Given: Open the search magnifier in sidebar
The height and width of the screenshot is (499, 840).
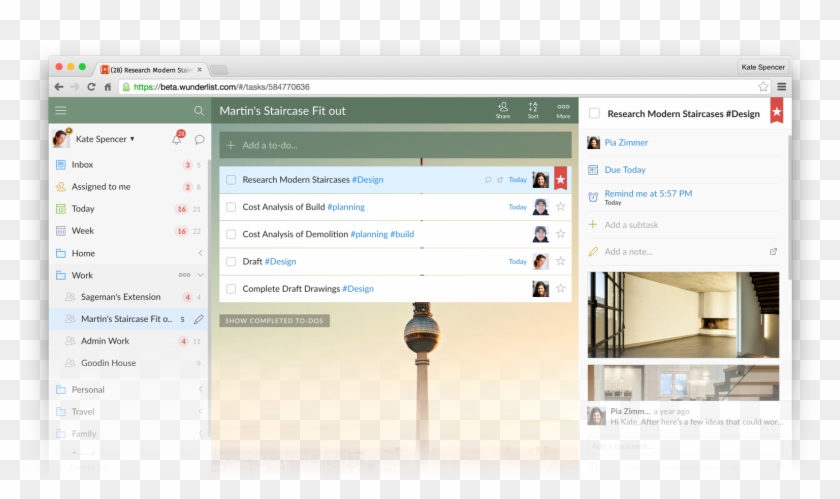Looking at the screenshot, I should click(x=199, y=110).
